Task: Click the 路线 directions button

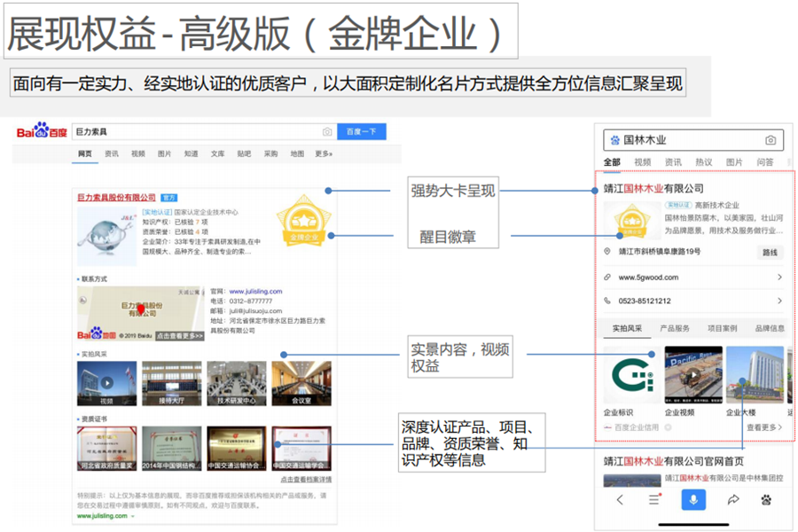Action: point(771,251)
